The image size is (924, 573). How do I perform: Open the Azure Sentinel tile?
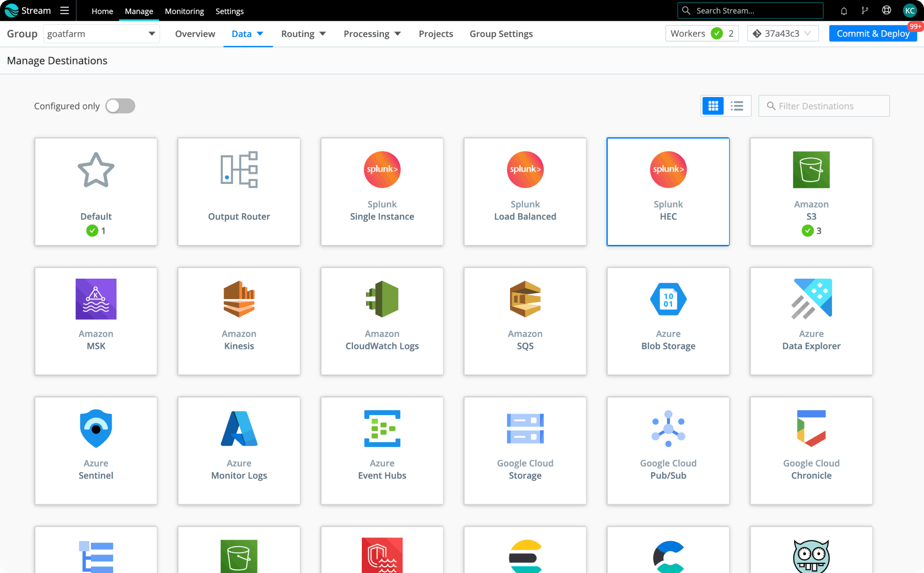pyautogui.click(x=96, y=451)
